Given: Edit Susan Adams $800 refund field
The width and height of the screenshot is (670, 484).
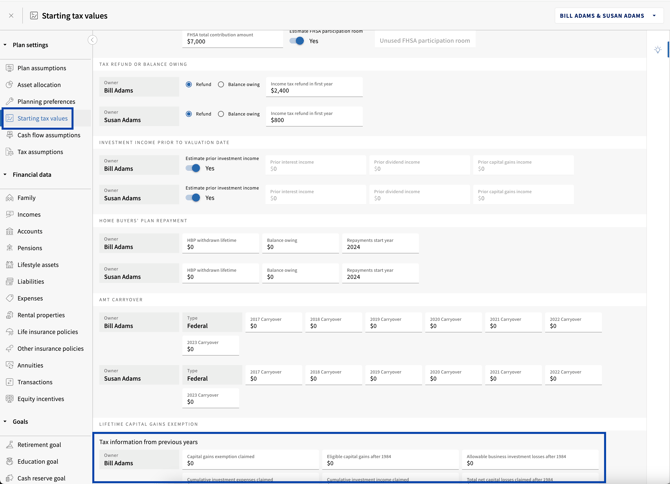Looking at the screenshot, I should coord(314,117).
